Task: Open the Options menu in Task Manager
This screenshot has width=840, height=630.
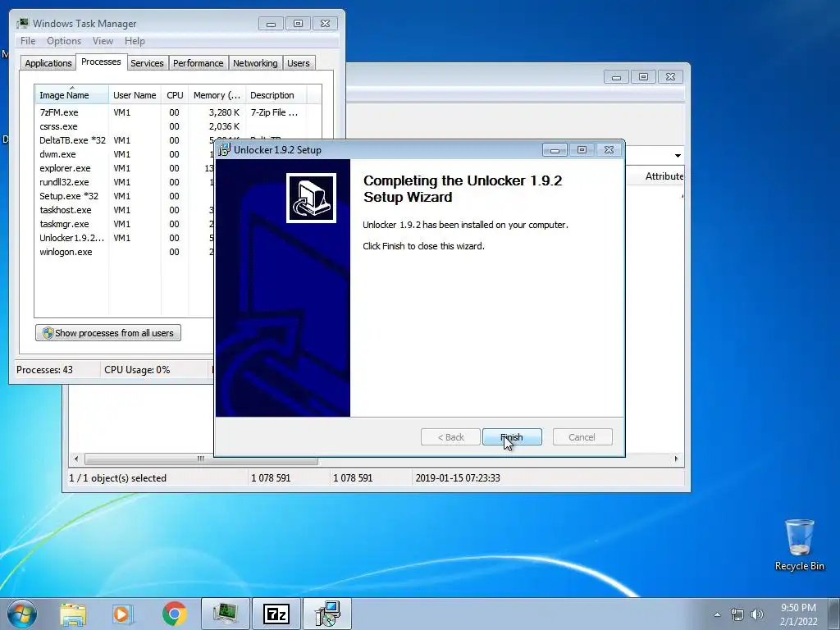Action: pyautogui.click(x=64, y=41)
